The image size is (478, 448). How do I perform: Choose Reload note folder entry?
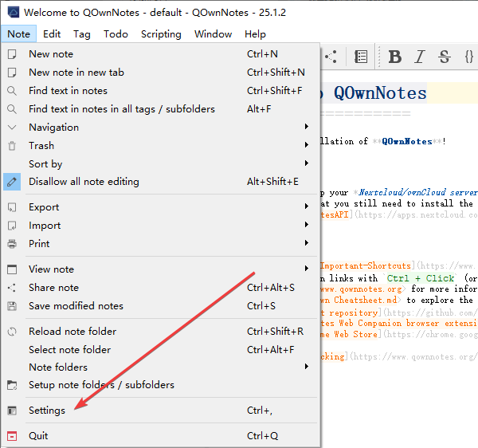[x=72, y=332]
